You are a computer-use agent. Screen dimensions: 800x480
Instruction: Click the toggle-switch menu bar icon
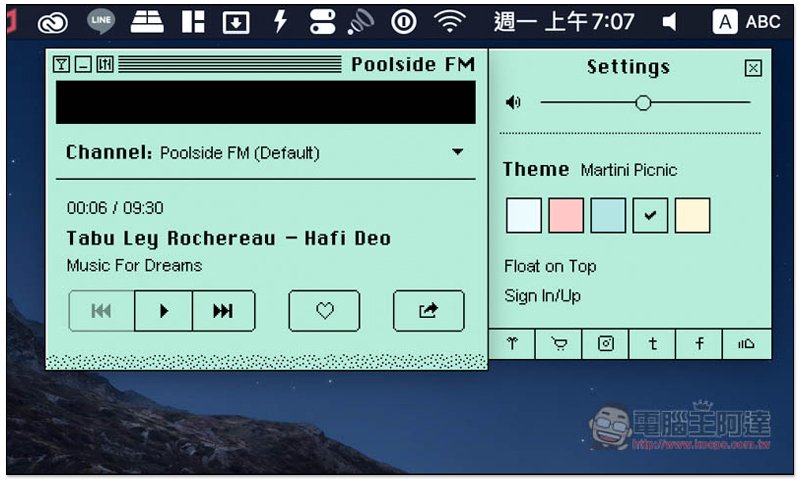(322, 22)
